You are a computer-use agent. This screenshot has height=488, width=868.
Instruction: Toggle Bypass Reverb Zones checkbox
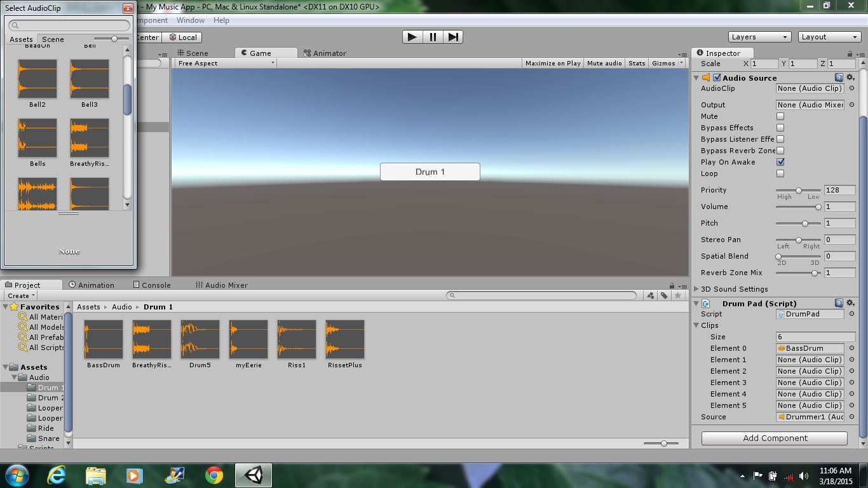point(780,151)
